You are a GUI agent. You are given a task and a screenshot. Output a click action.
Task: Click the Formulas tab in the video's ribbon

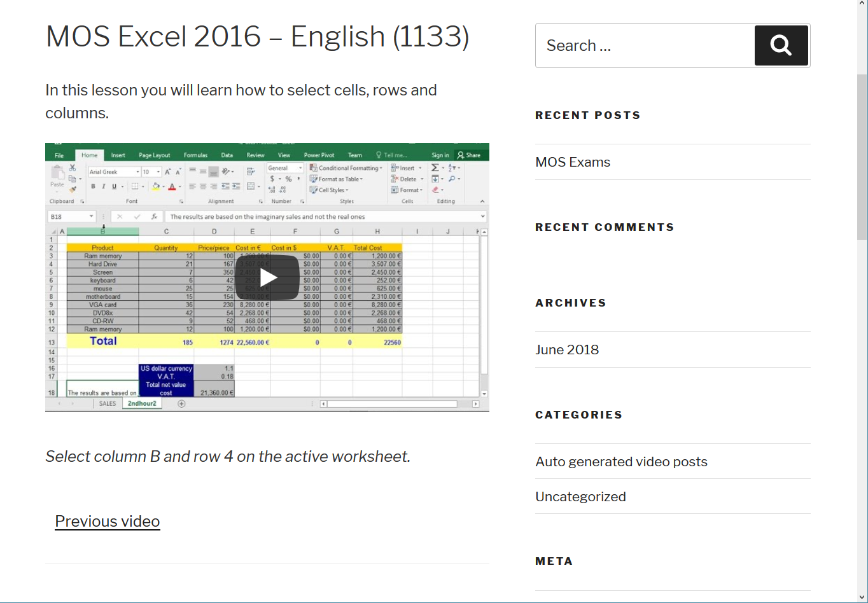196,155
